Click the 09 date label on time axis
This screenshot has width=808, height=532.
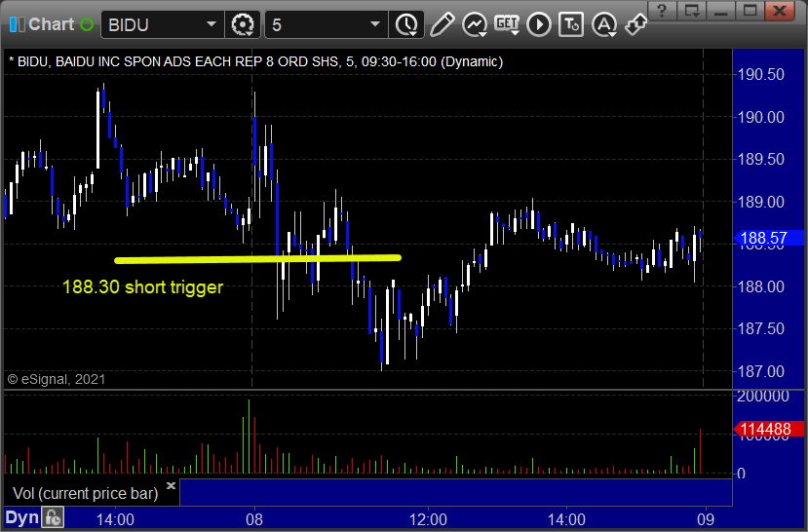coord(706,519)
